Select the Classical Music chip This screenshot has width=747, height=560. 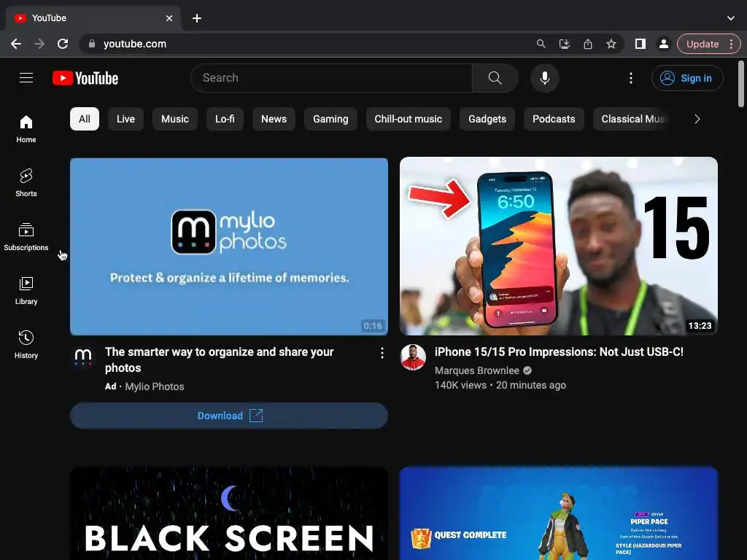[x=632, y=119]
